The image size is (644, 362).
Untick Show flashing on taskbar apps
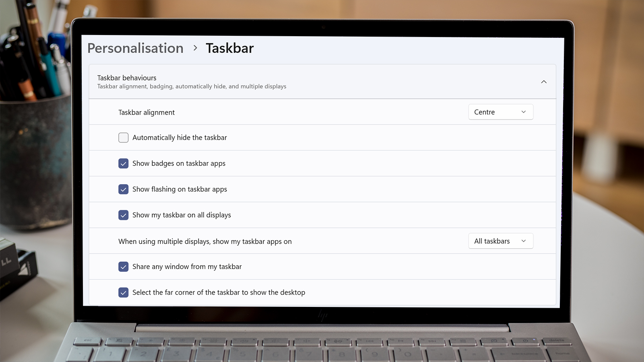124,189
